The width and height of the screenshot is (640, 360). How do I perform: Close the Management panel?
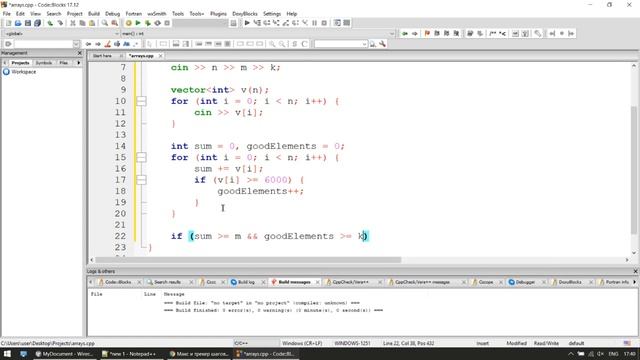click(x=80, y=53)
